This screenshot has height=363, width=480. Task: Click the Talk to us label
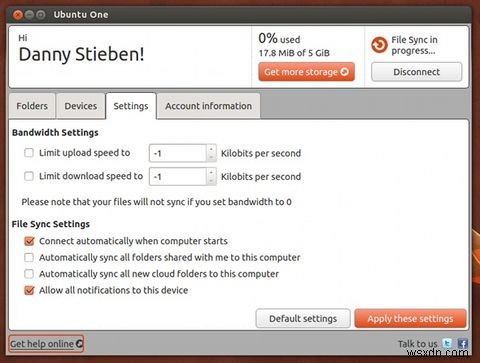[417, 344]
